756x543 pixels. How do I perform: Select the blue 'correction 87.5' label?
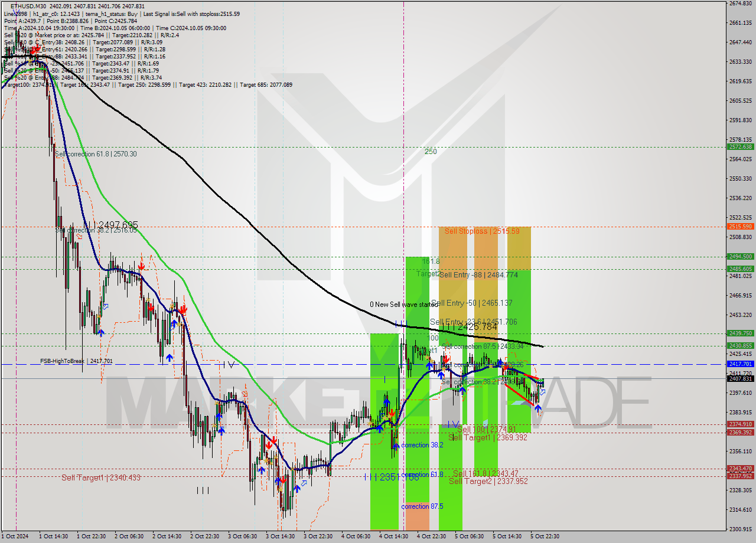tap(422, 506)
